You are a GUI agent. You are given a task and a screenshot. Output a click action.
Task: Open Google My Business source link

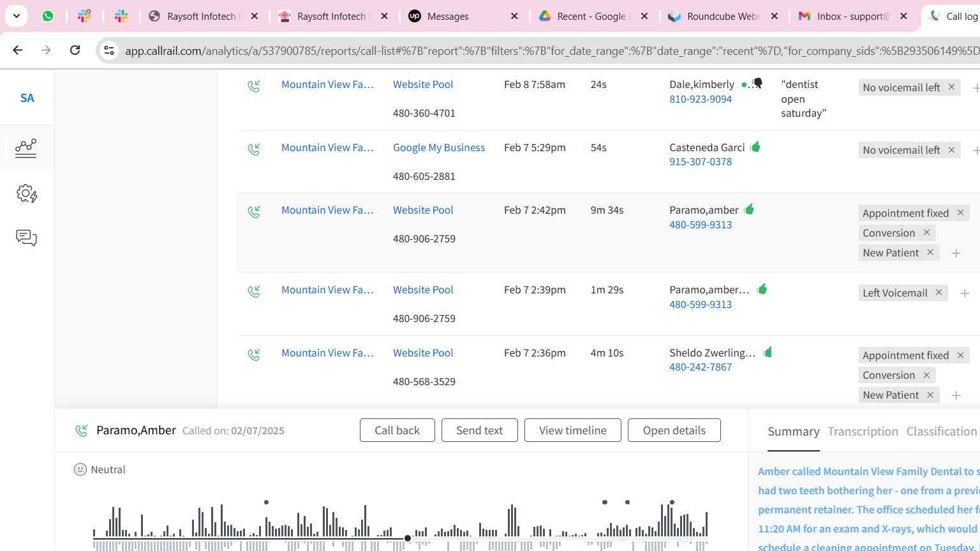coord(439,147)
